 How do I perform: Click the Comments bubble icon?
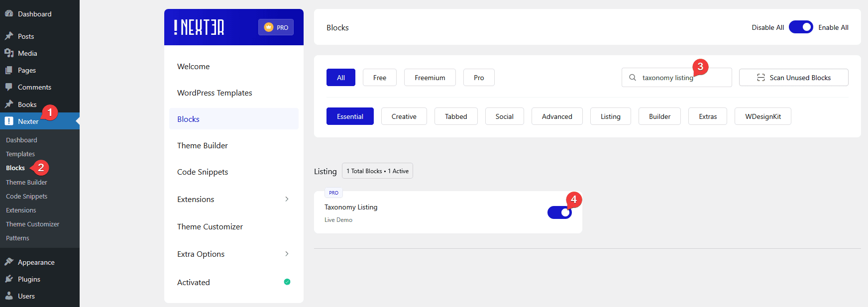click(9, 87)
